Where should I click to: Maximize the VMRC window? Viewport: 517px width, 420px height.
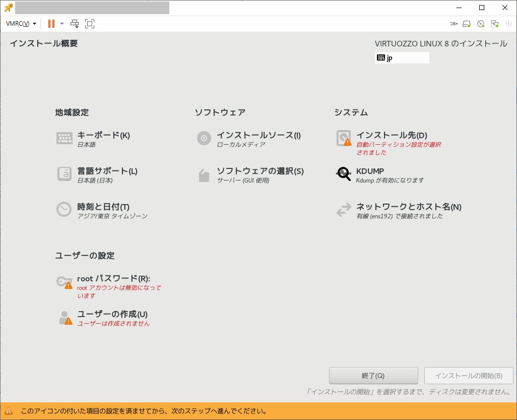click(482, 8)
